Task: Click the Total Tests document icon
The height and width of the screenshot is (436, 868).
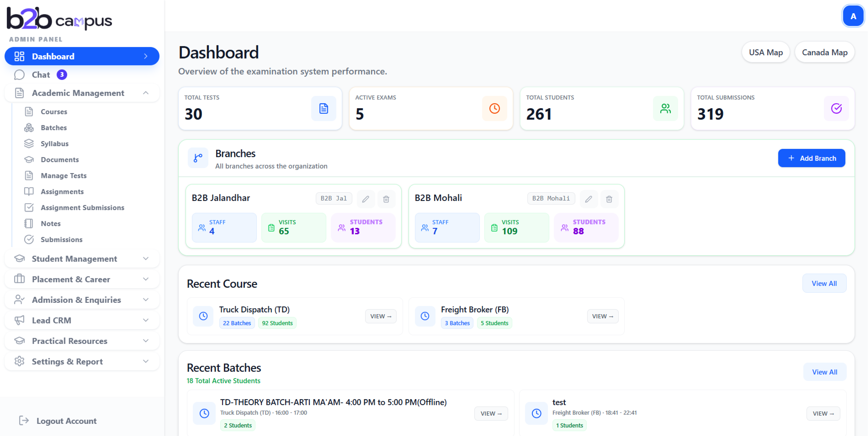Action: pyautogui.click(x=323, y=108)
